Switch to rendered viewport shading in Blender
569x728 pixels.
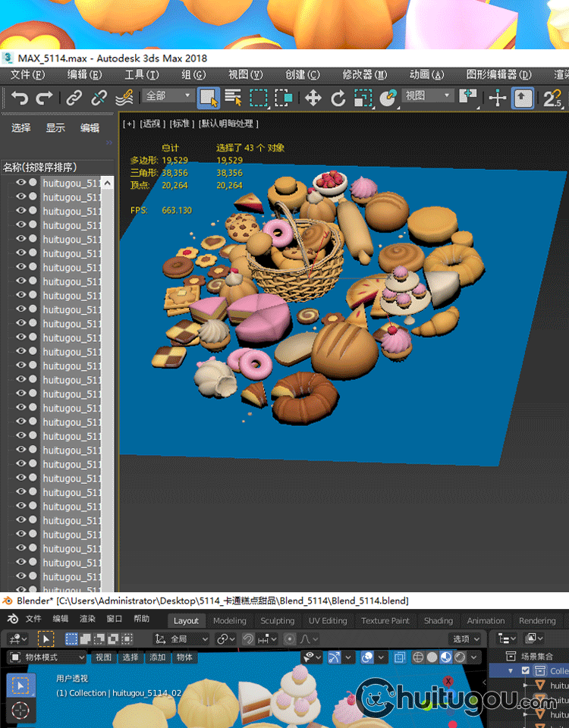[x=460, y=657]
